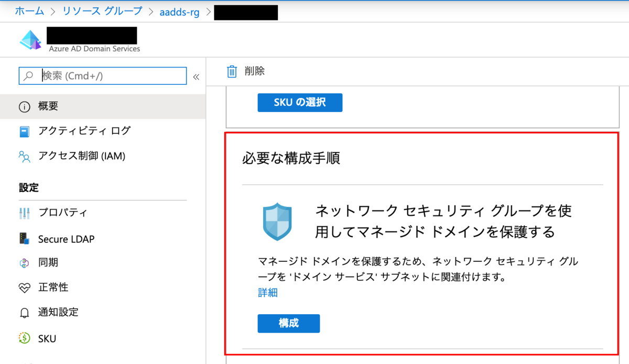Open the 詳細 link
629x364 pixels.
[x=268, y=293]
